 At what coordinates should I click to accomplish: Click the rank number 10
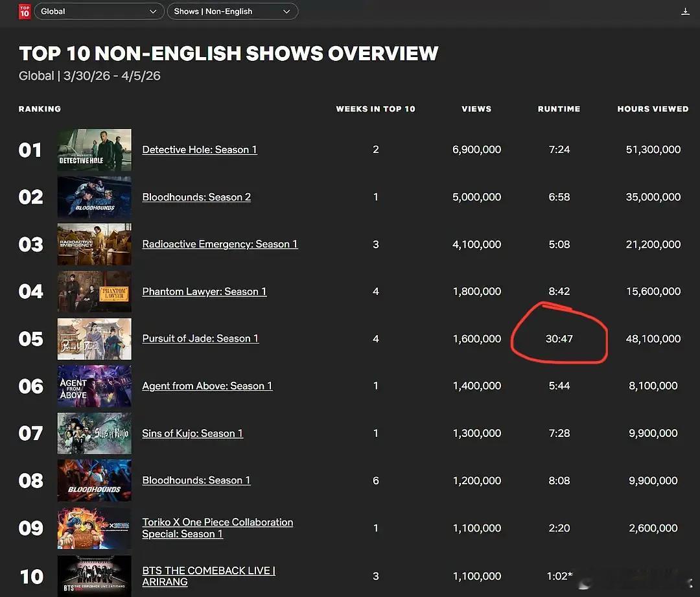32,576
